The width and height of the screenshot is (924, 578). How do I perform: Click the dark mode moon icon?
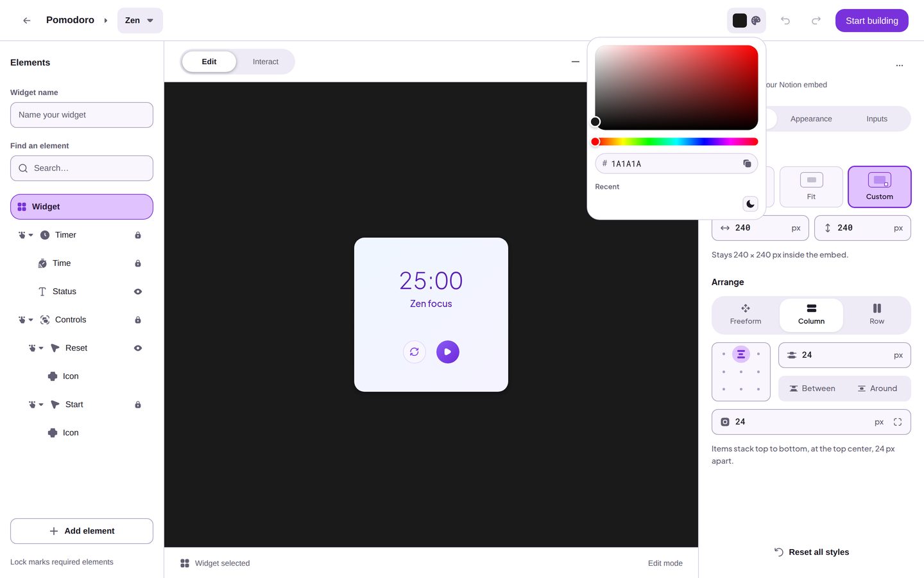tap(750, 204)
